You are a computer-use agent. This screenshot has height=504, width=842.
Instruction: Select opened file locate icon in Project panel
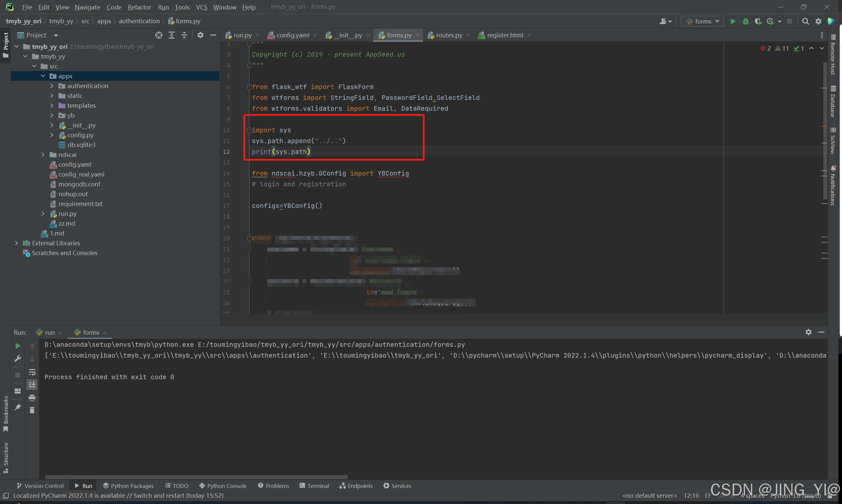click(159, 35)
